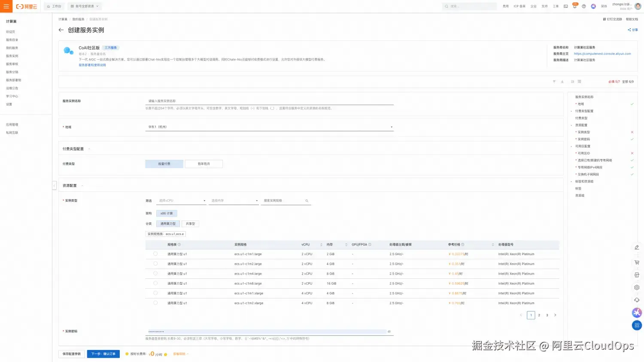Click 保存配置参数 button
Screen dimensions: 644x362
[x=72, y=354]
